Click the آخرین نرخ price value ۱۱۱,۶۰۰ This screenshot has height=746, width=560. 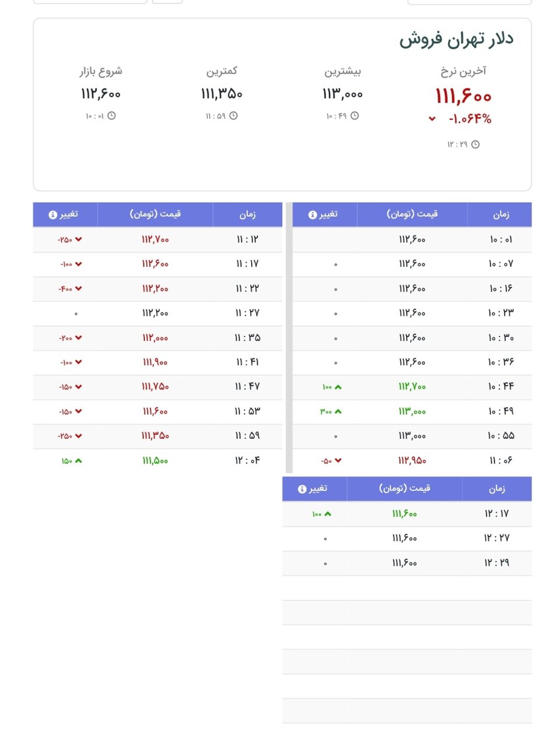(x=464, y=94)
